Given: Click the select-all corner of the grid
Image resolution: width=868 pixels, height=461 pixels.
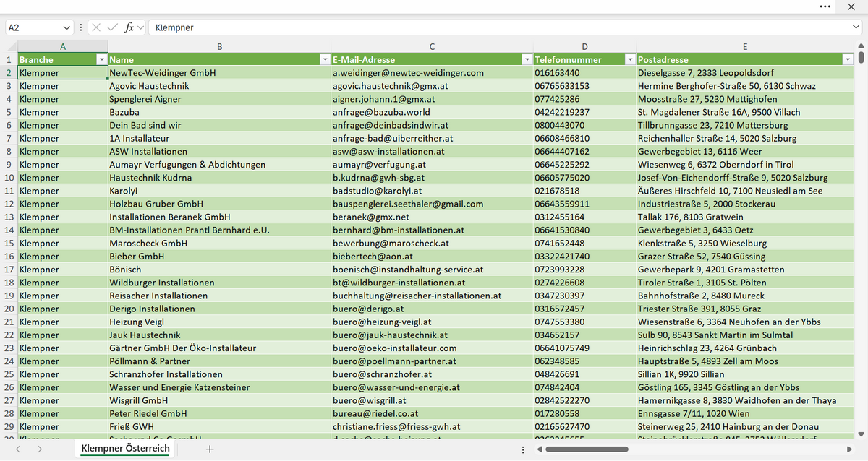Looking at the screenshot, I should (9, 47).
